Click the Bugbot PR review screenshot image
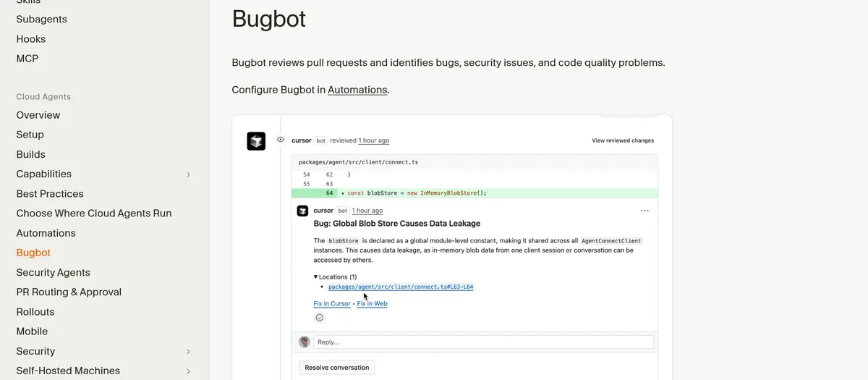868x380 pixels. (452, 247)
